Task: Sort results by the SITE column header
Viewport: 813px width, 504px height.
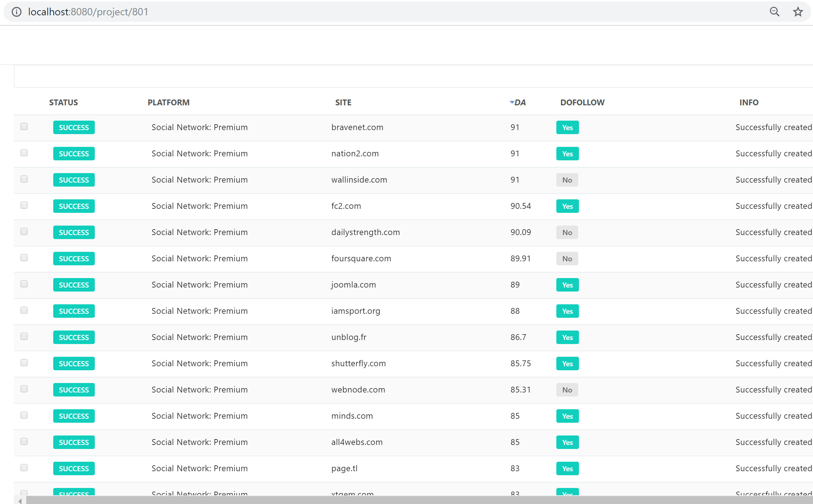Action: coord(343,102)
